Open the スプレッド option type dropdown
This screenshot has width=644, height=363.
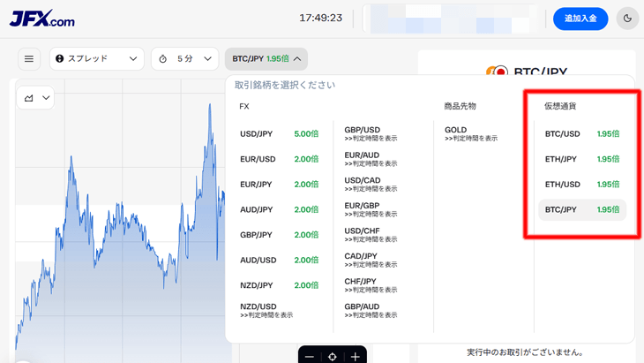tap(96, 59)
